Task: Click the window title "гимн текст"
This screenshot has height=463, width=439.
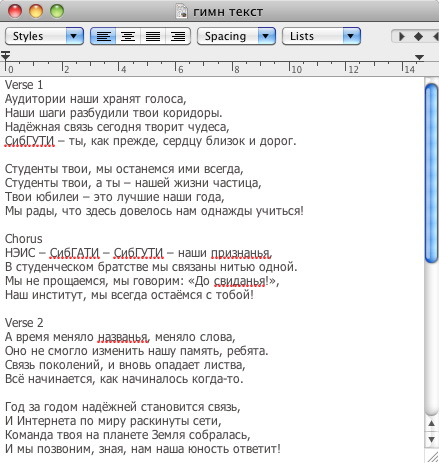Action: click(x=228, y=12)
